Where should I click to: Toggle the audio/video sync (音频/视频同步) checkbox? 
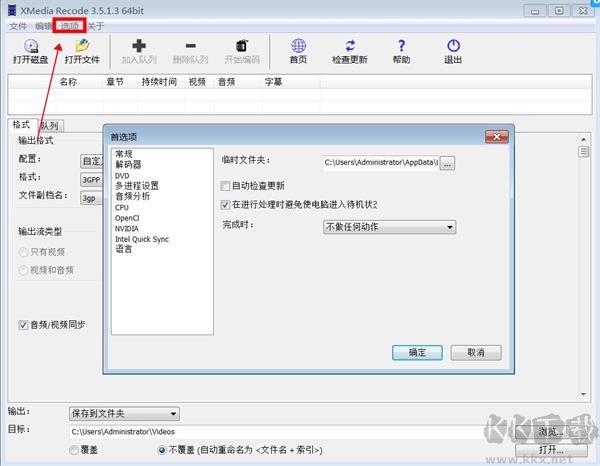(x=23, y=325)
